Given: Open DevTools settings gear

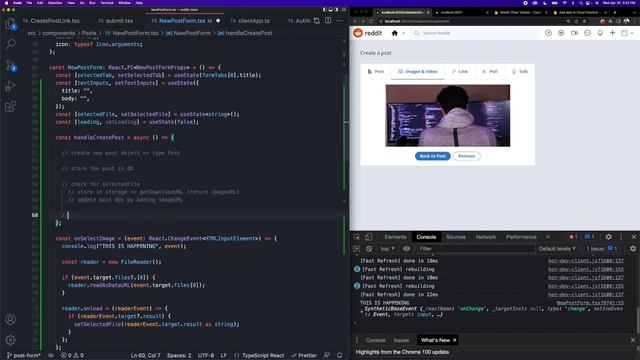Looking at the screenshot, I should (608, 237).
